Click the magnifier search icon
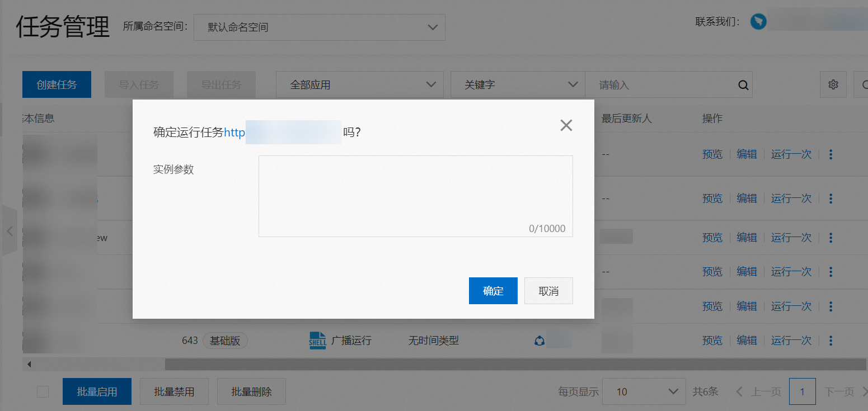Image resolution: width=868 pixels, height=411 pixels. [743, 85]
